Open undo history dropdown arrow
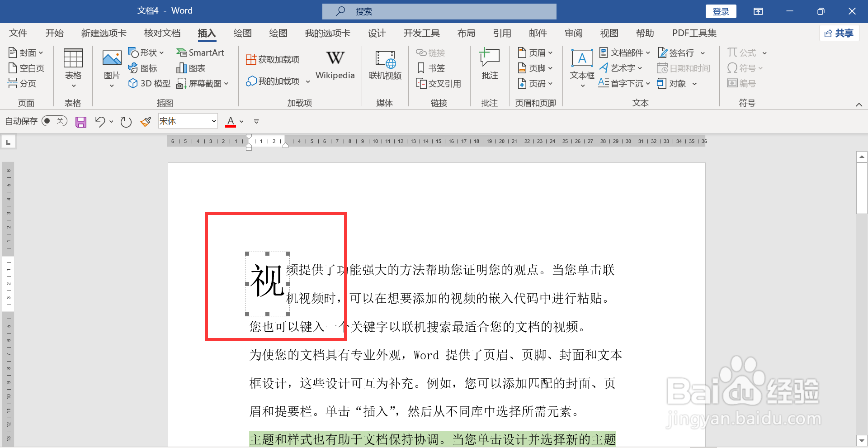This screenshot has height=448, width=868. click(111, 122)
